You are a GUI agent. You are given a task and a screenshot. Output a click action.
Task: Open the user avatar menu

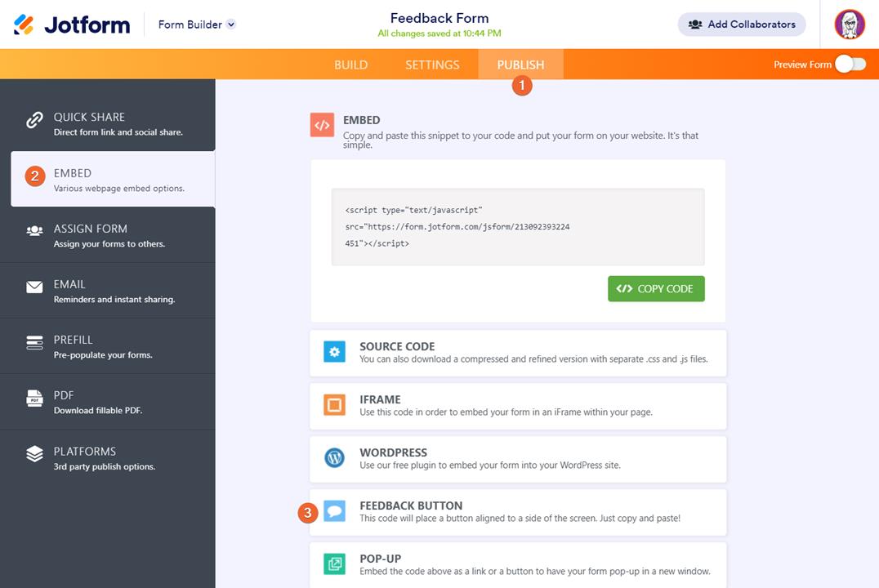[x=850, y=24]
